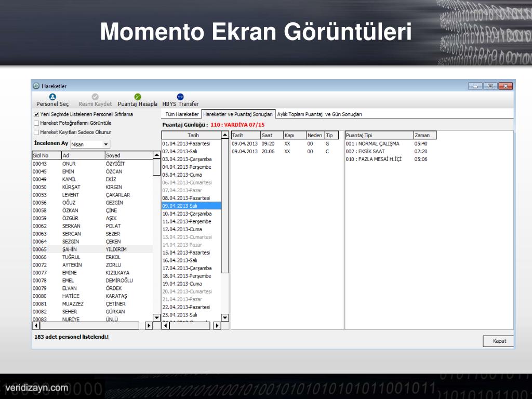Open Aylık Toplam Puantaj ve Gün Sonuçları tab
This screenshot has width=532, height=399.
click(x=320, y=114)
